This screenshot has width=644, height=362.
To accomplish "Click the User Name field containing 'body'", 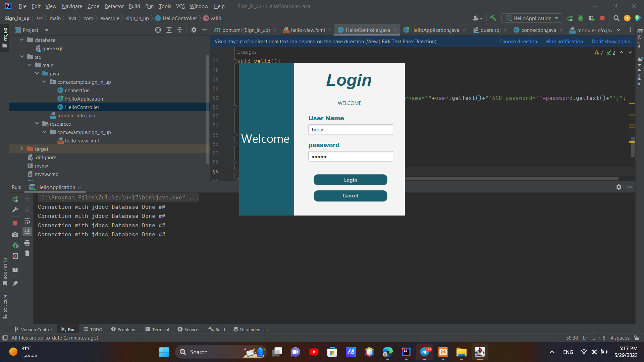I will pyautogui.click(x=351, y=129).
